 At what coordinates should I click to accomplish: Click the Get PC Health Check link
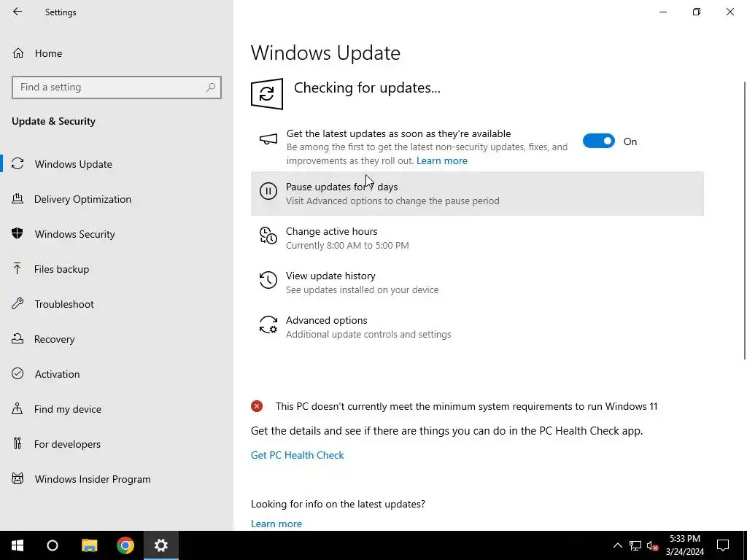(298, 455)
